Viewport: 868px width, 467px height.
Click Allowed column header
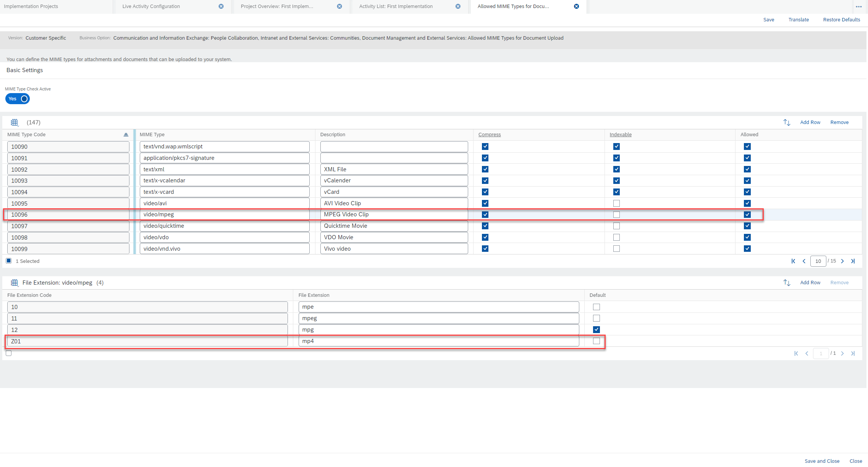[x=749, y=135]
